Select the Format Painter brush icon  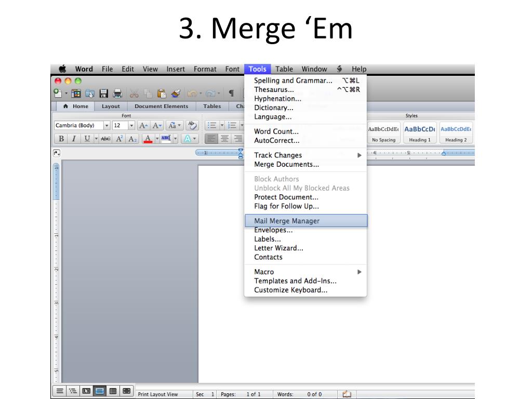pos(176,94)
